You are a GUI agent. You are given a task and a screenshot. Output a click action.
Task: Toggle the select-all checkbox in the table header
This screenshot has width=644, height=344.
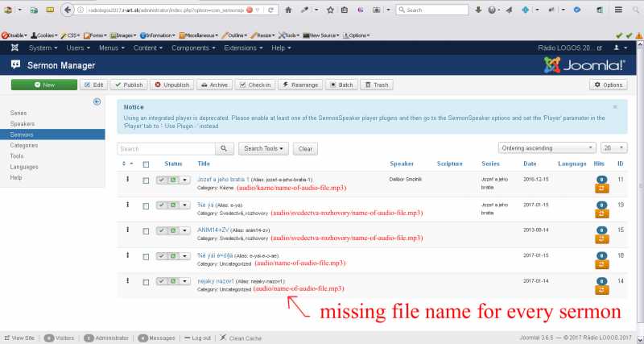point(146,164)
